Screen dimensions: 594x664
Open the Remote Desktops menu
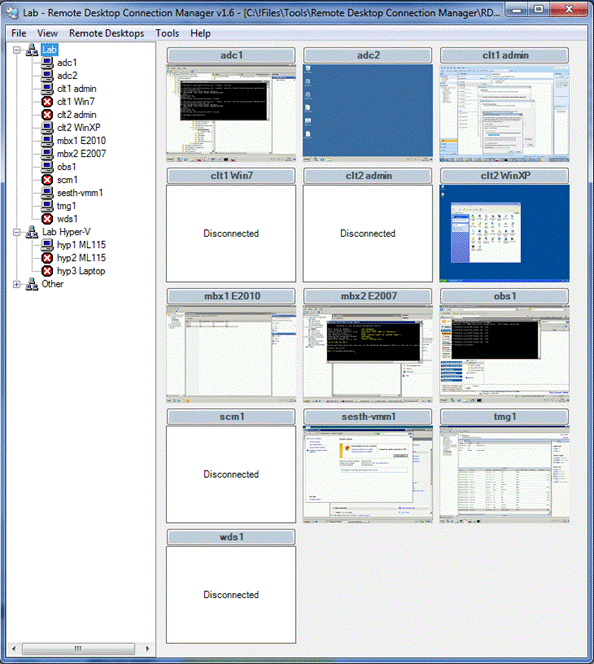(x=106, y=33)
